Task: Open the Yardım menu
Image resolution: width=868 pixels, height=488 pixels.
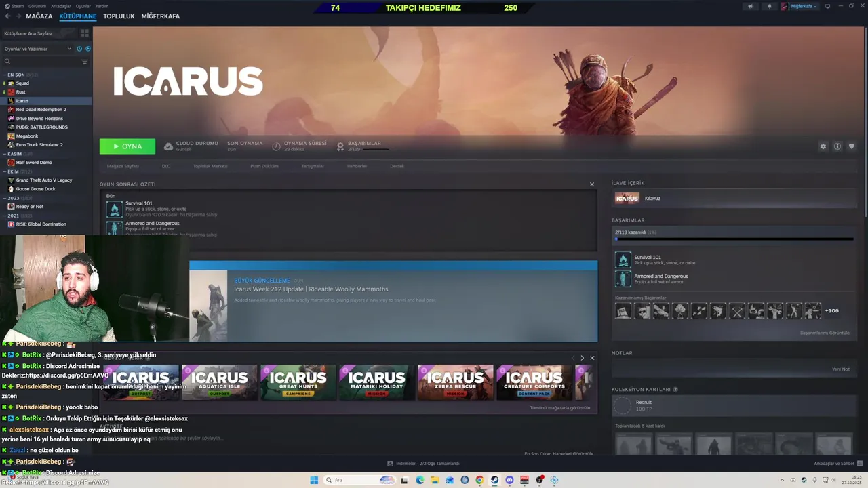Action: click(102, 6)
